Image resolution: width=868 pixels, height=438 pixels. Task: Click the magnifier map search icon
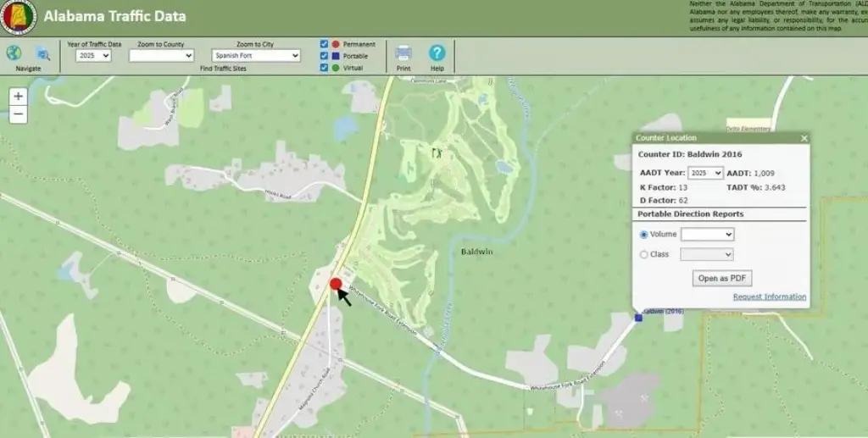point(43,53)
